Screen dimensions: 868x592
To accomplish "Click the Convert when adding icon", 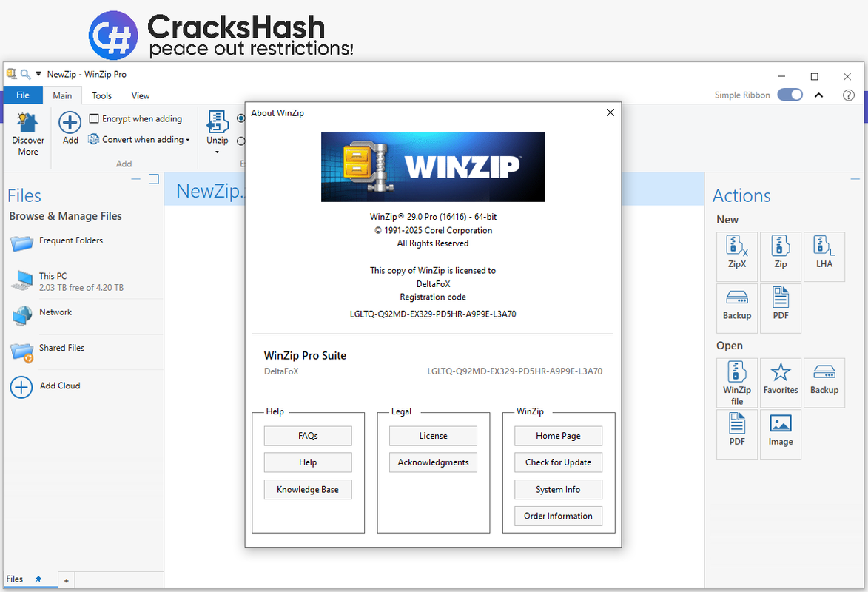I will click(94, 139).
